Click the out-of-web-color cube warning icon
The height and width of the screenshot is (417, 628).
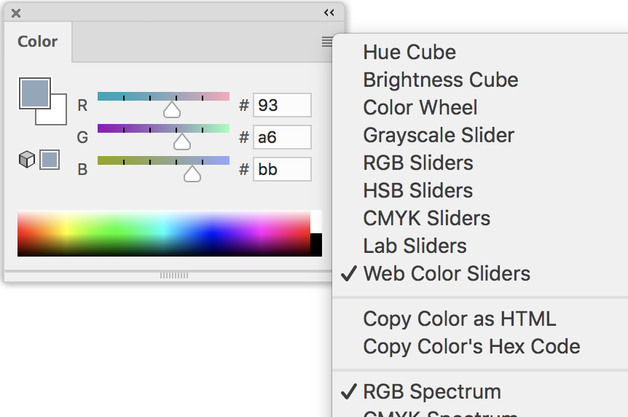[x=27, y=160]
